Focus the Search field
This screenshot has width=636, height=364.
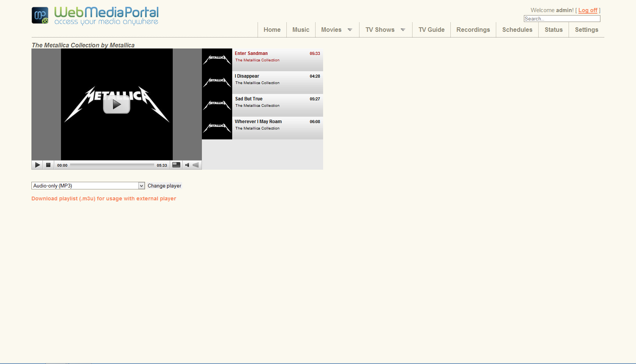562,19
